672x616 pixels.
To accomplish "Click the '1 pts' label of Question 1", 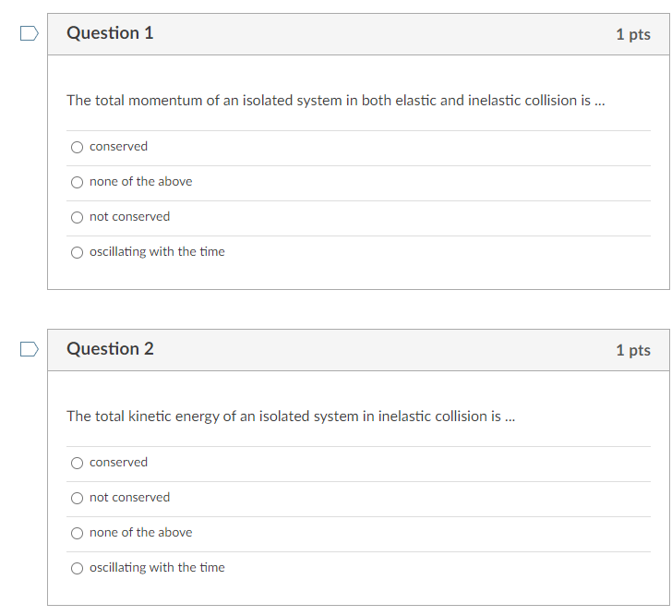I will click(632, 34).
